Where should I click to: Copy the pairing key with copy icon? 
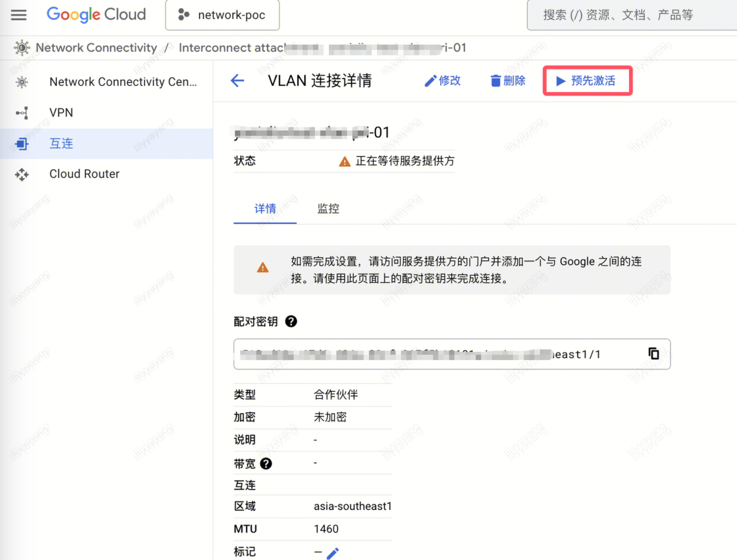(654, 354)
